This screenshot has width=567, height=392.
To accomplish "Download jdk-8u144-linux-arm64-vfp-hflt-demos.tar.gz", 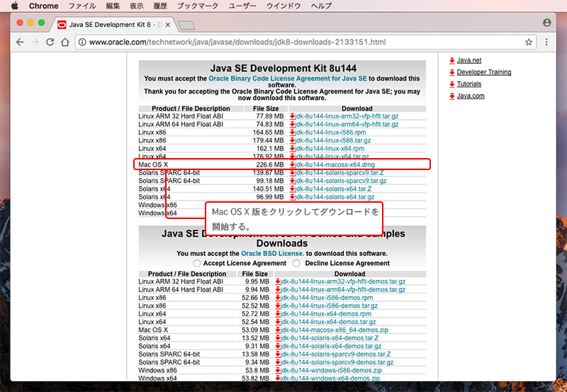I will pyautogui.click(x=343, y=290).
